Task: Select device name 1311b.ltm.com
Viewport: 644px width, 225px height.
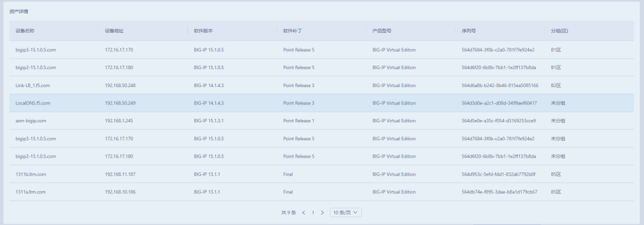Action: coord(31,174)
